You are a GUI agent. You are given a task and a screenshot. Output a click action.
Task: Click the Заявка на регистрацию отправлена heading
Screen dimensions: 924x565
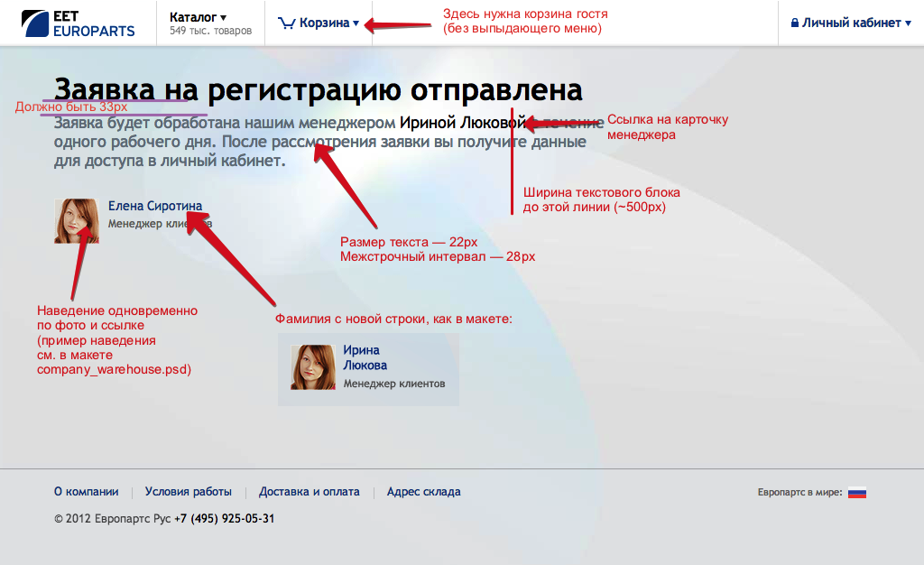[x=319, y=90]
